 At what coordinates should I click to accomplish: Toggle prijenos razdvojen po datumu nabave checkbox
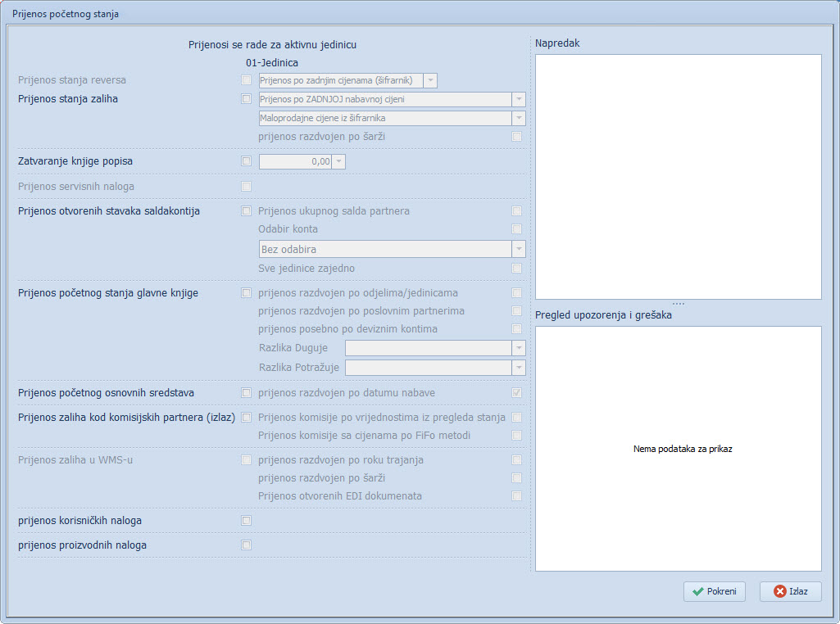tap(516, 393)
